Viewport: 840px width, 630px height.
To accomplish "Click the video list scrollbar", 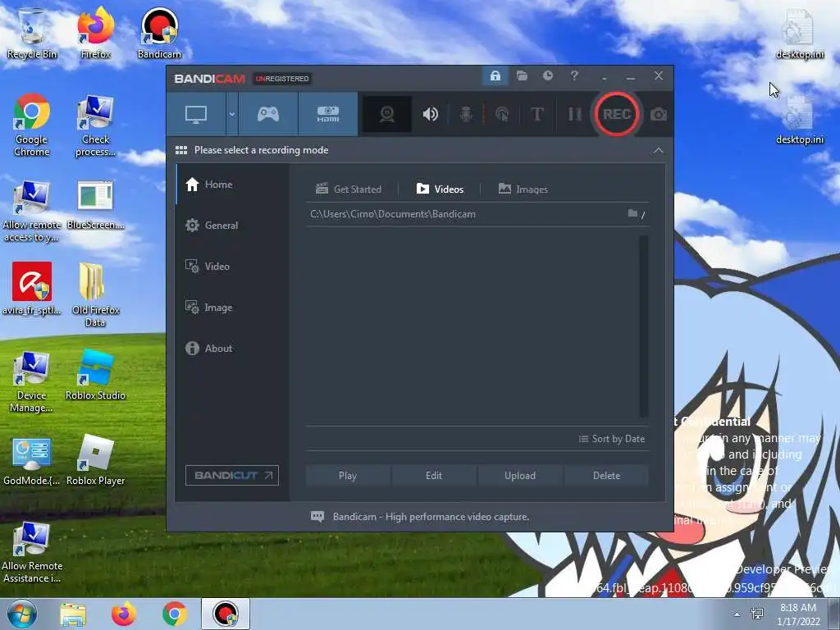I will [643, 326].
